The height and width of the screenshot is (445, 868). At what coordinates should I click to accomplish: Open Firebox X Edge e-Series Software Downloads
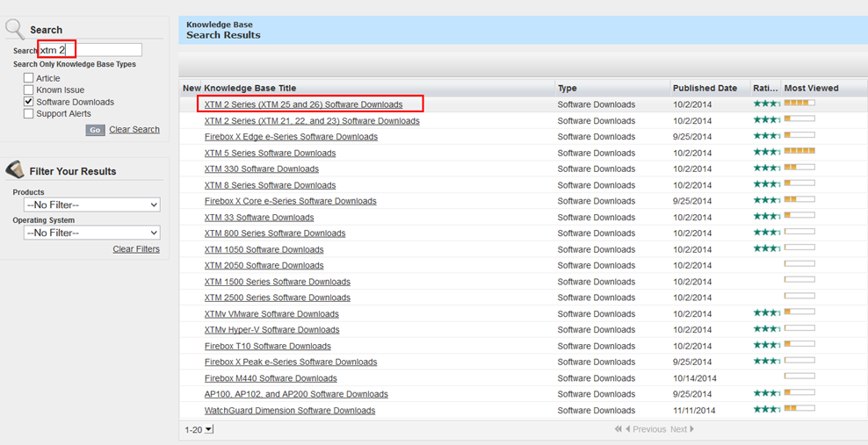pos(291,137)
